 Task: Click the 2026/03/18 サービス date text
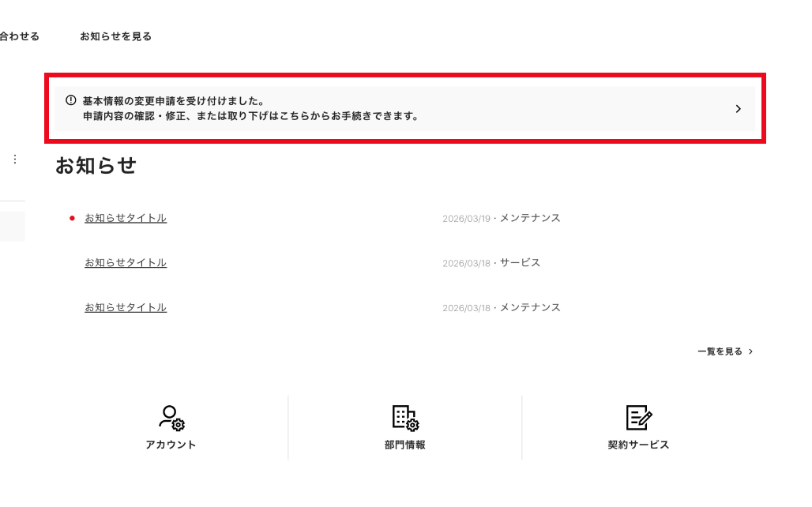(491, 263)
